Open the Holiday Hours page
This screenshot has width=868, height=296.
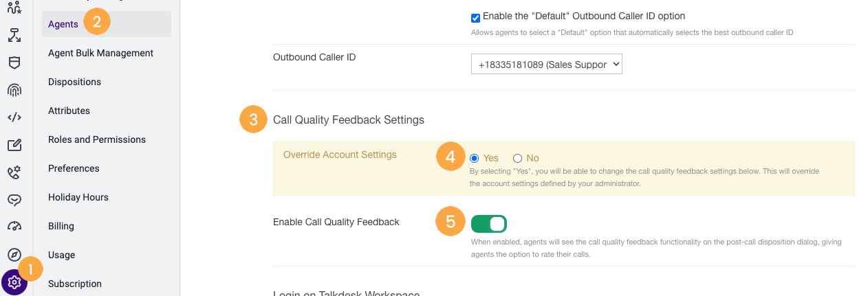pos(78,197)
